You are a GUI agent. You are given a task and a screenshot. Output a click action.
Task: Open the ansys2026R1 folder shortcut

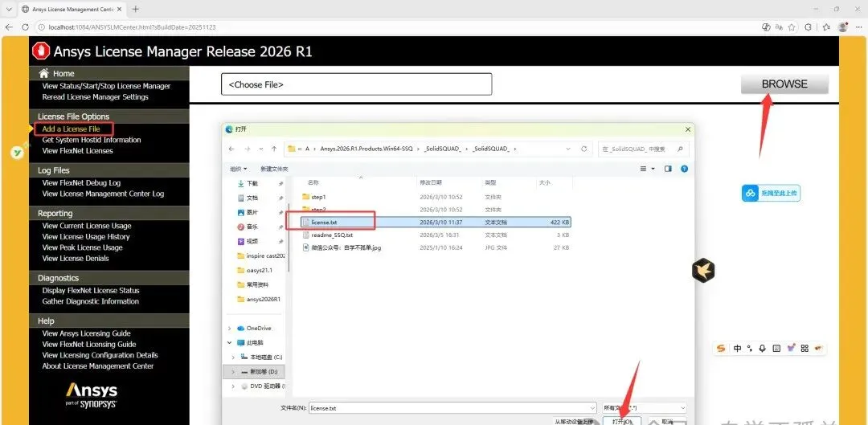[263, 299]
